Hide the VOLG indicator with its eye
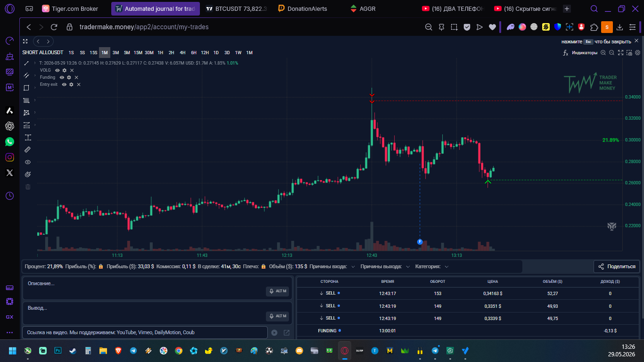 tap(58, 70)
